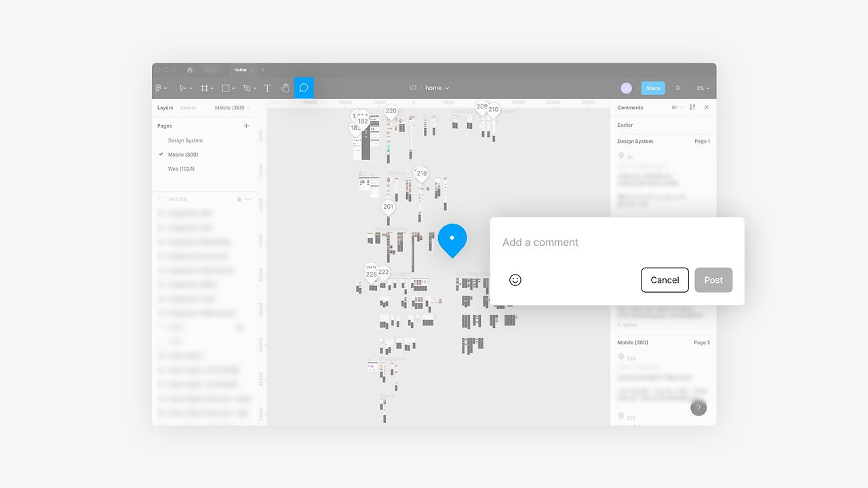The height and width of the screenshot is (488, 868).
Task: Present the prototype with play icon
Action: point(678,88)
